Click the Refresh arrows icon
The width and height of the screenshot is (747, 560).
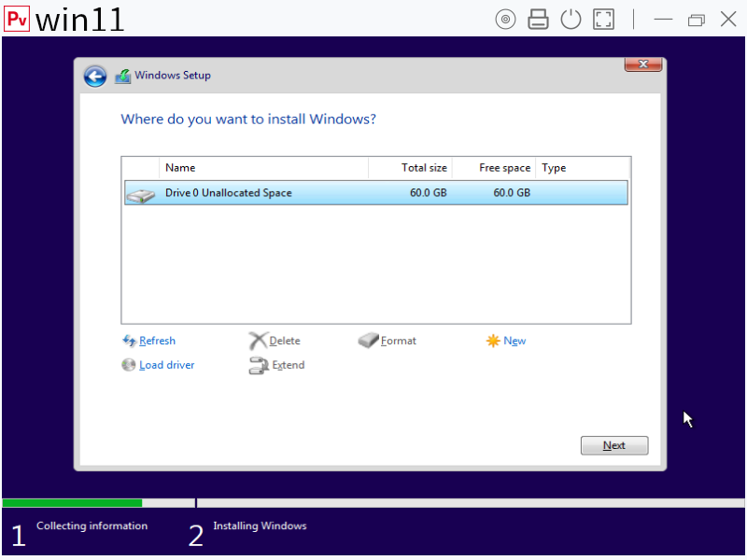pos(129,341)
